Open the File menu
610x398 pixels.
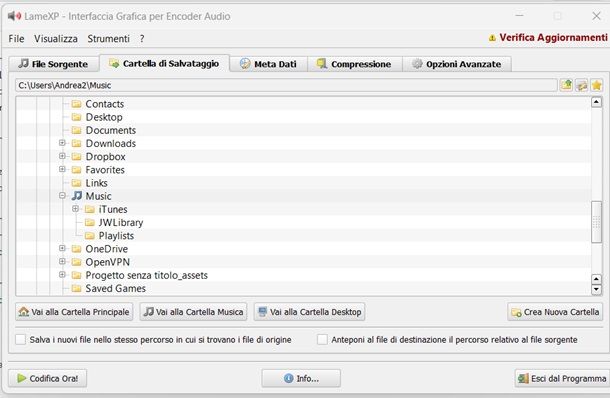click(x=16, y=39)
